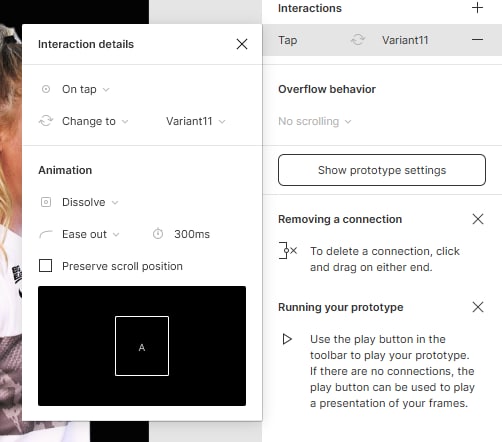Image resolution: width=502 pixels, height=442 pixels.
Task: Add a new interaction with plus icon
Action: [477, 8]
